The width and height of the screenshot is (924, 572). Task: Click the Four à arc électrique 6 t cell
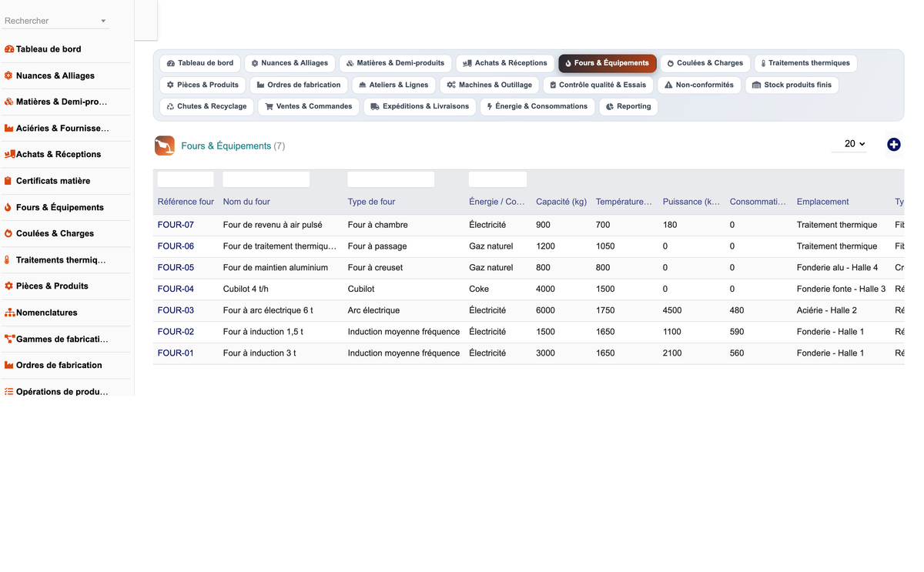pos(268,310)
